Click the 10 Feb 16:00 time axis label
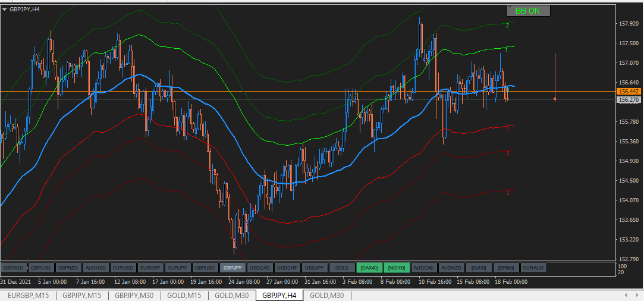 435,282
